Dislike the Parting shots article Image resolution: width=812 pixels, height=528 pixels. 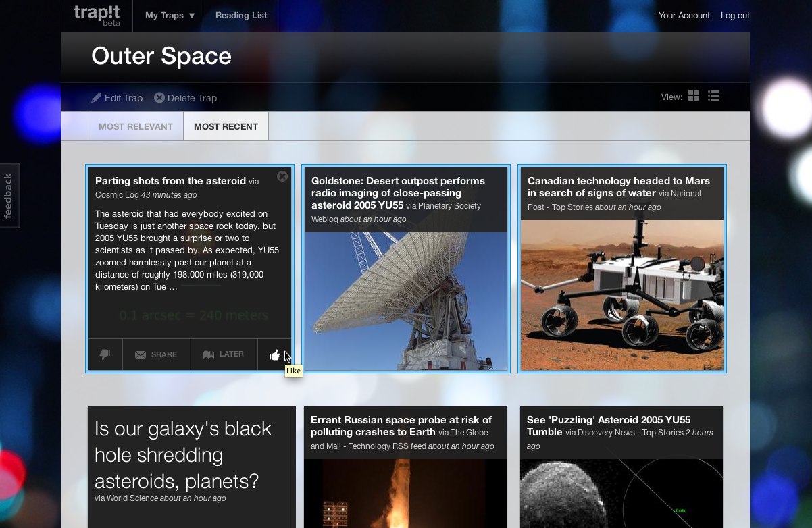pyautogui.click(x=105, y=354)
